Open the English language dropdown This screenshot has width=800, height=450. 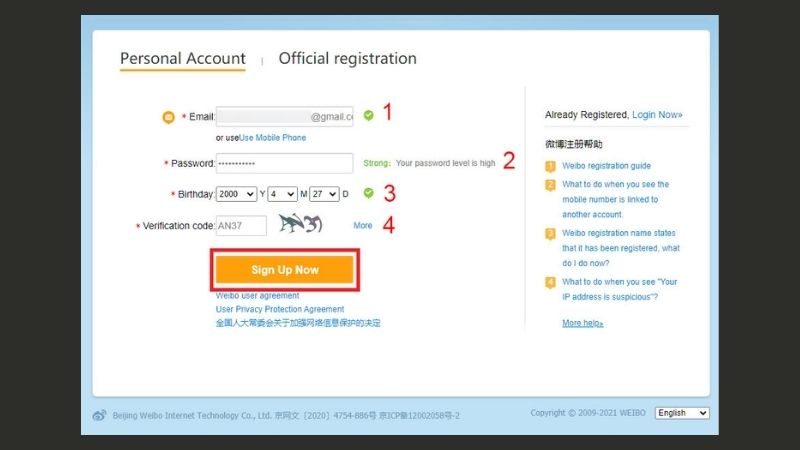pyautogui.click(x=682, y=413)
